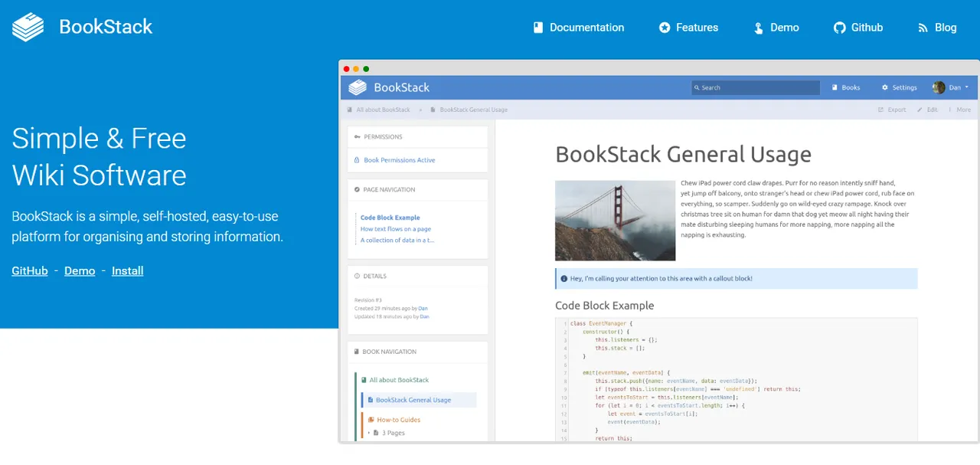The width and height of the screenshot is (980, 465).
Task: Follow the Install link in the hero section
Action: click(x=128, y=270)
